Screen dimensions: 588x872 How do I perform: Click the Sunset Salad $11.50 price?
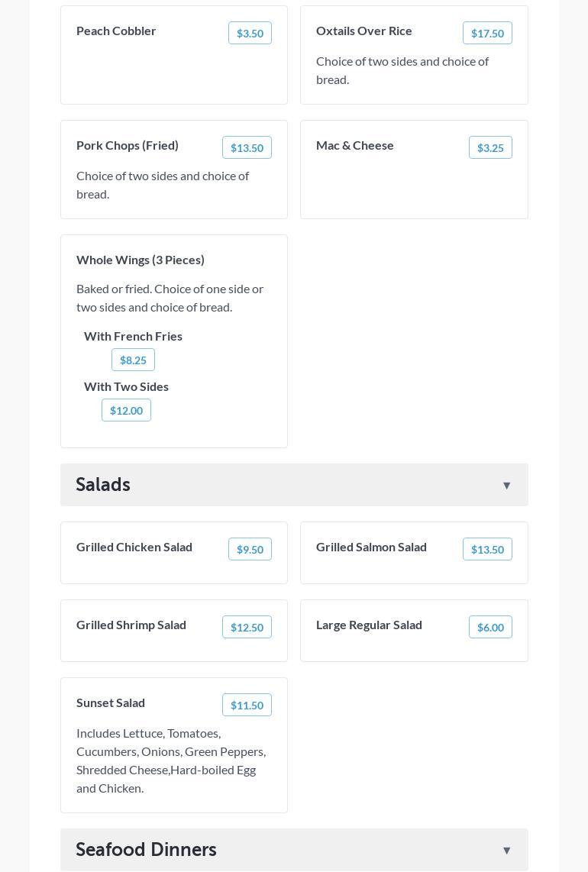click(247, 705)
